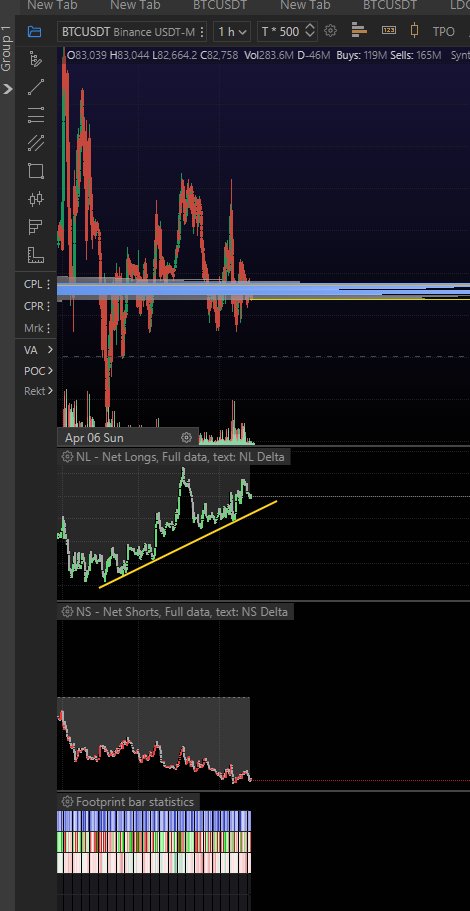Click the T * 500 value field
Image resolution: width=470 pixels, height=911 pixels.
(x=280, y=31)
